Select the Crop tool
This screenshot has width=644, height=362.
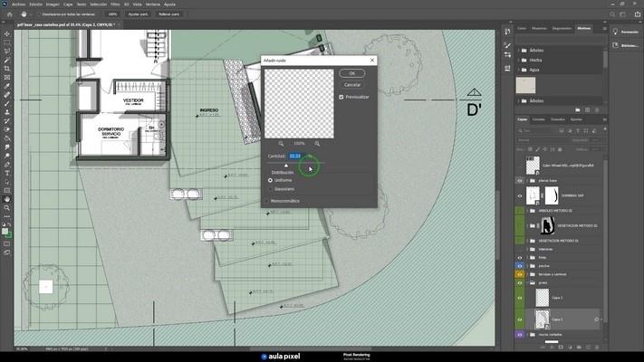[7, 69]
